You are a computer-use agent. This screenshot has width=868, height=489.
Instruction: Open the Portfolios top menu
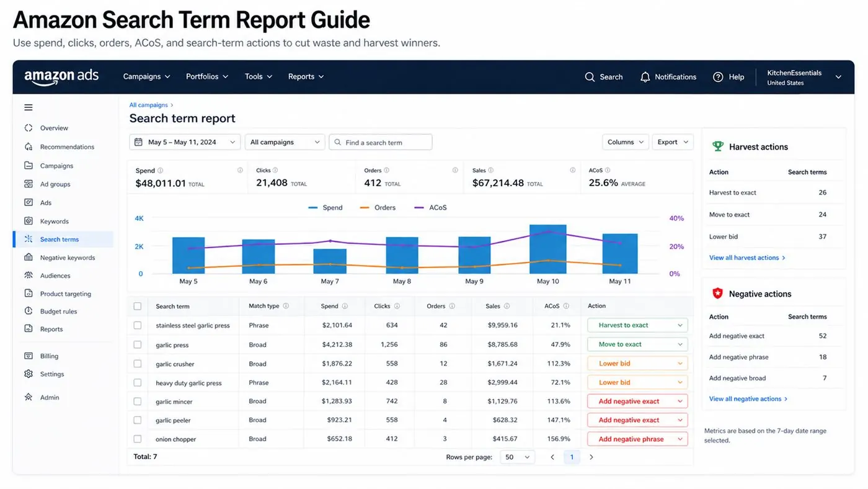click(x=207, y=77)
